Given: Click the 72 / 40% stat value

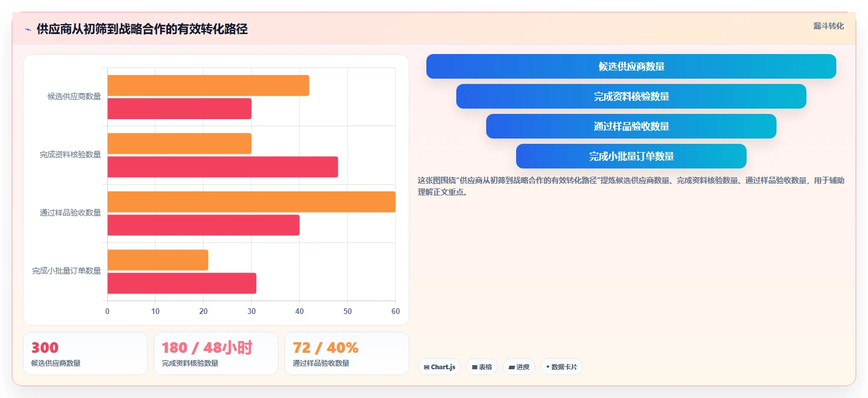Looking at the screenshot, I should point(325,348).
